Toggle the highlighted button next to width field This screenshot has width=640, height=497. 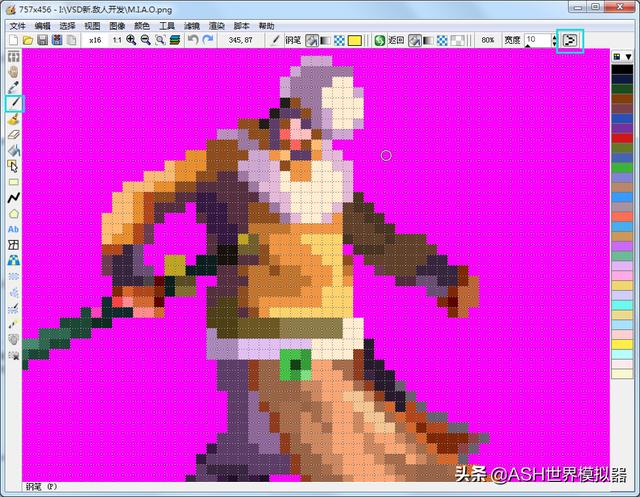569,40
